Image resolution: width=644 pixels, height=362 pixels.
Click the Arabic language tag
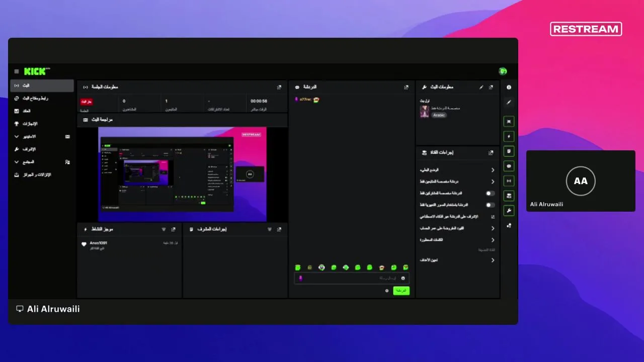point(440,115)
